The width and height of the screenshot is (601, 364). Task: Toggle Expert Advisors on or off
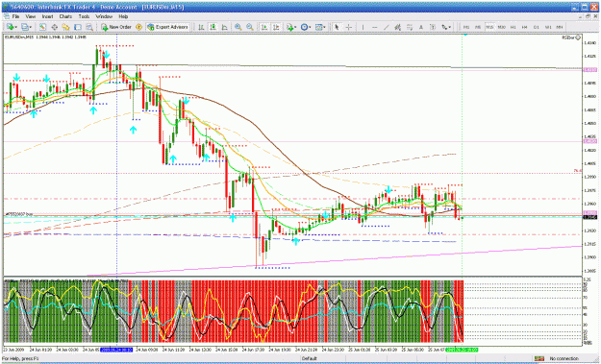click(x=167, y=27)
